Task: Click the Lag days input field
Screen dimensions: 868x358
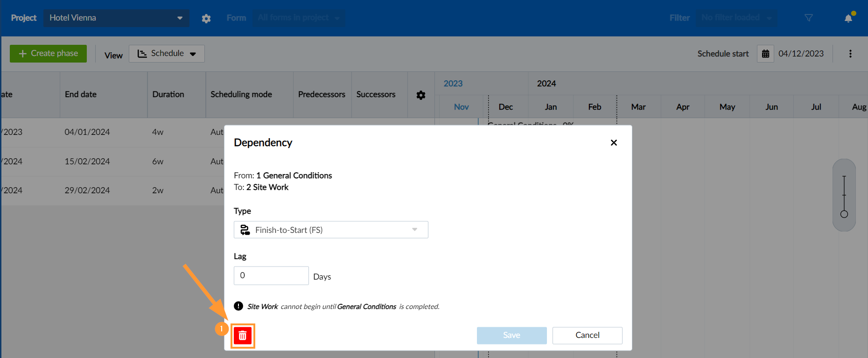Action: pos(271,275)
